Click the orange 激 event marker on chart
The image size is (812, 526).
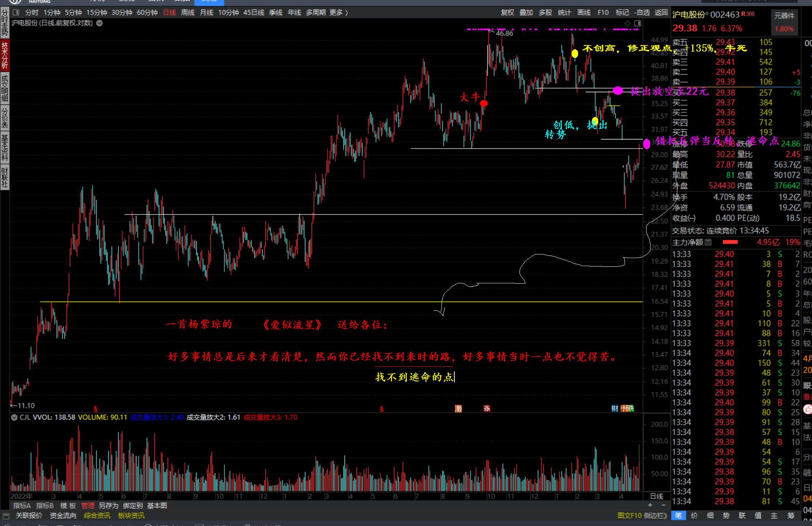point(458,409)
